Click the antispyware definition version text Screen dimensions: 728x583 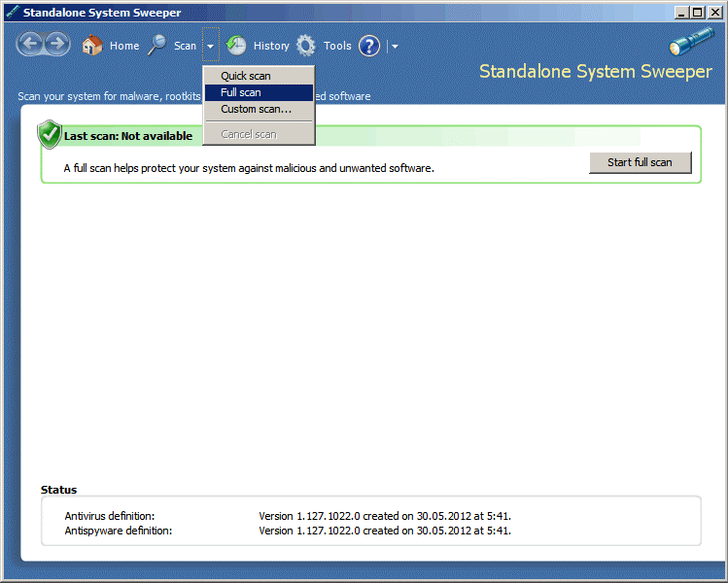click(x=385, y=531)
